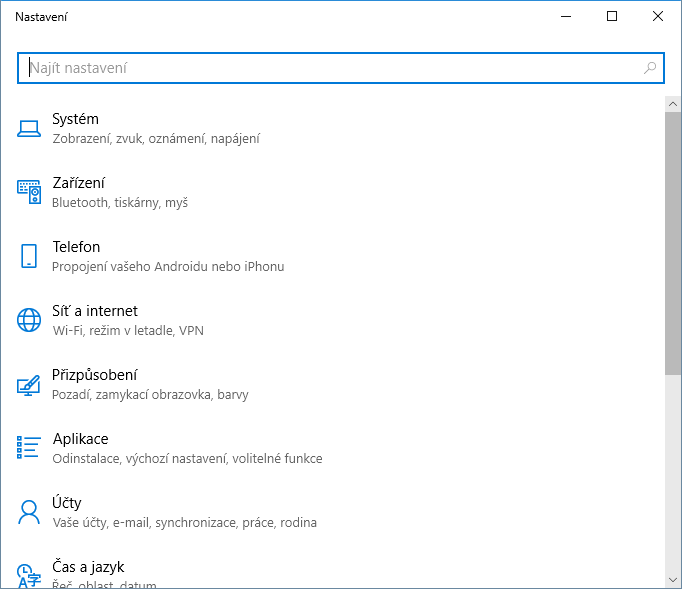
Task: Click the scrollbar up arrow
Action: click(673, 104)
